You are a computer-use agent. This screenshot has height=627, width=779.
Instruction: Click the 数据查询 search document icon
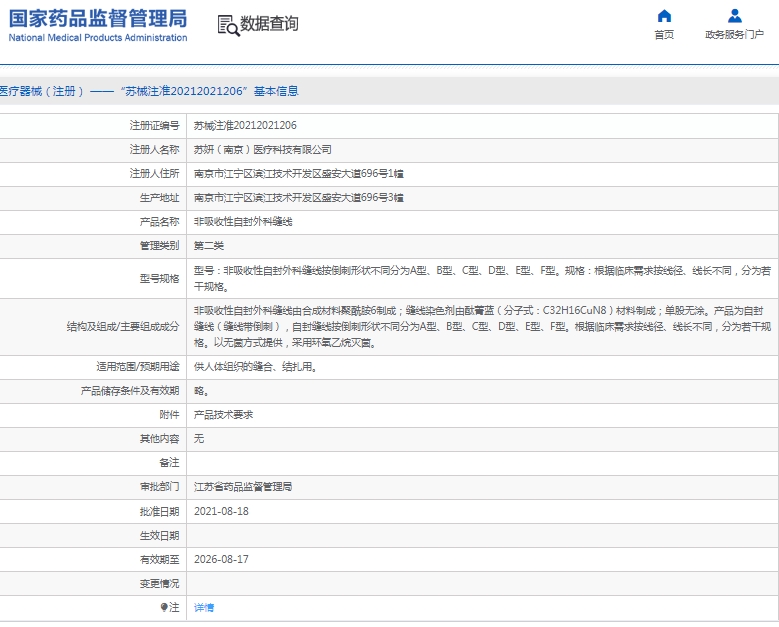229,25
